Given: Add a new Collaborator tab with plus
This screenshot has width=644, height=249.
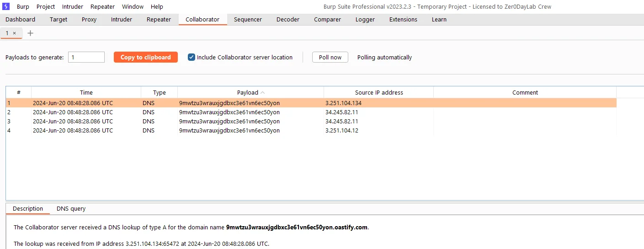Looking at the screenshot, I should coord(31,33).
